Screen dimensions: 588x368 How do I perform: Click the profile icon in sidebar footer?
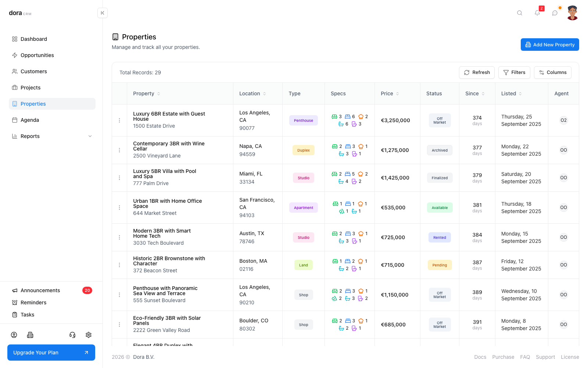(x=14, y=335)
